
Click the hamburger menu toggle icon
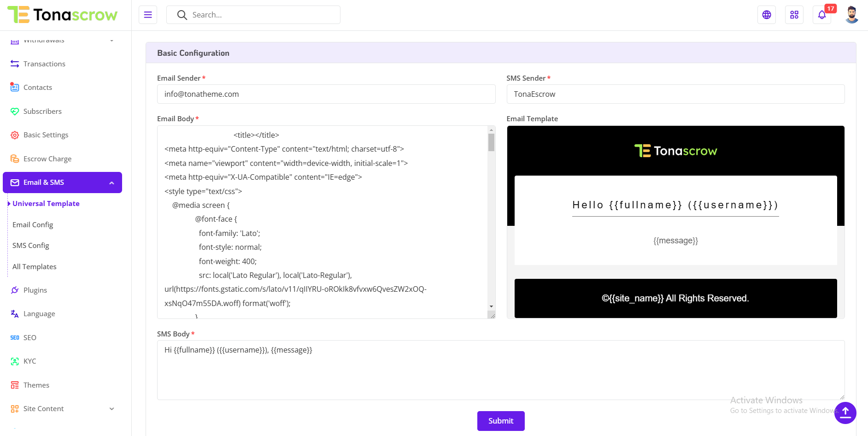pyautogui.click(x=148, y=15)
